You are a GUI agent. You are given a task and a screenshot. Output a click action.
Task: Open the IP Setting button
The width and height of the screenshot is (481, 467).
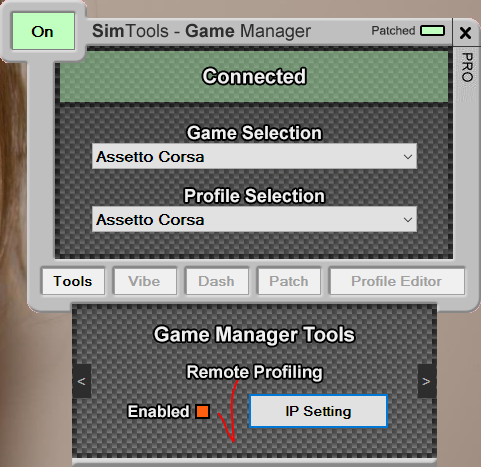[318, 411]
